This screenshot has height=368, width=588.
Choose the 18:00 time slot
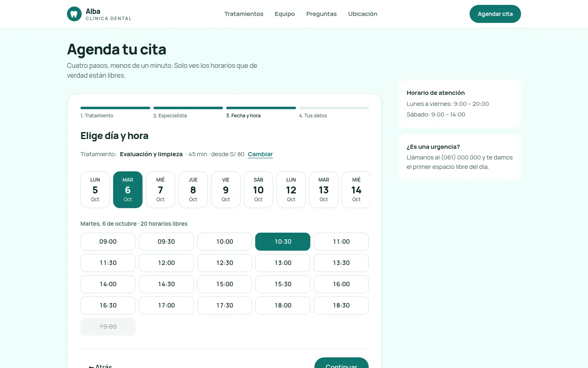click(283, 305)
